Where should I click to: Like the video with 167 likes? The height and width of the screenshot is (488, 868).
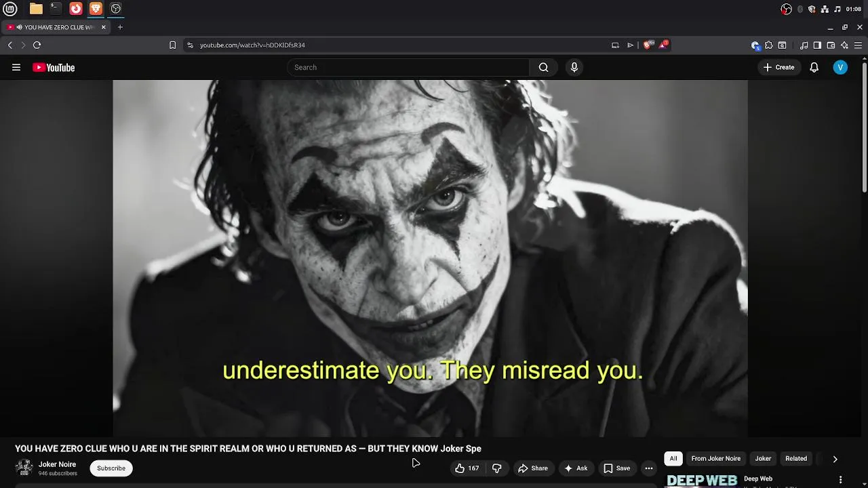click(x=467, y=468)
